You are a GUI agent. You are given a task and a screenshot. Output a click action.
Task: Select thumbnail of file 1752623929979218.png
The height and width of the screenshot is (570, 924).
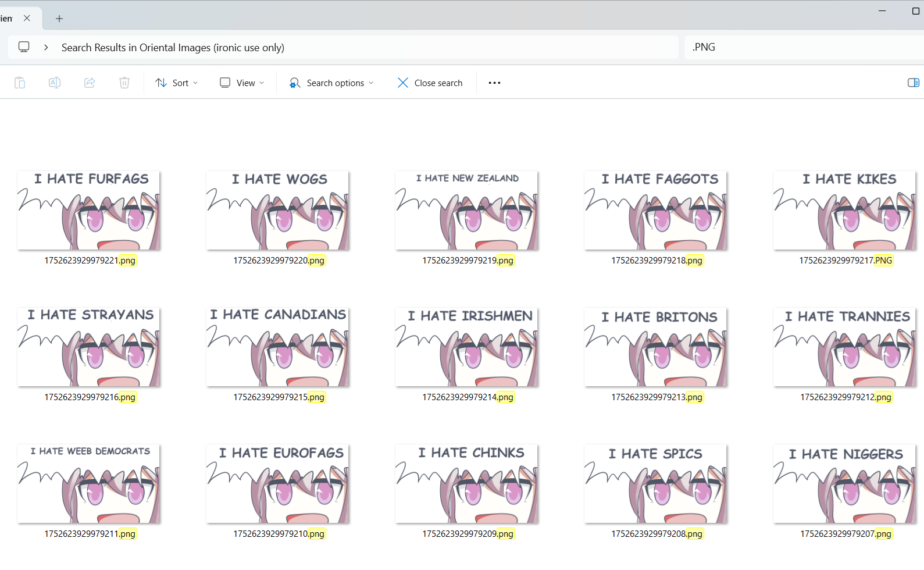(x=656, y=211)
